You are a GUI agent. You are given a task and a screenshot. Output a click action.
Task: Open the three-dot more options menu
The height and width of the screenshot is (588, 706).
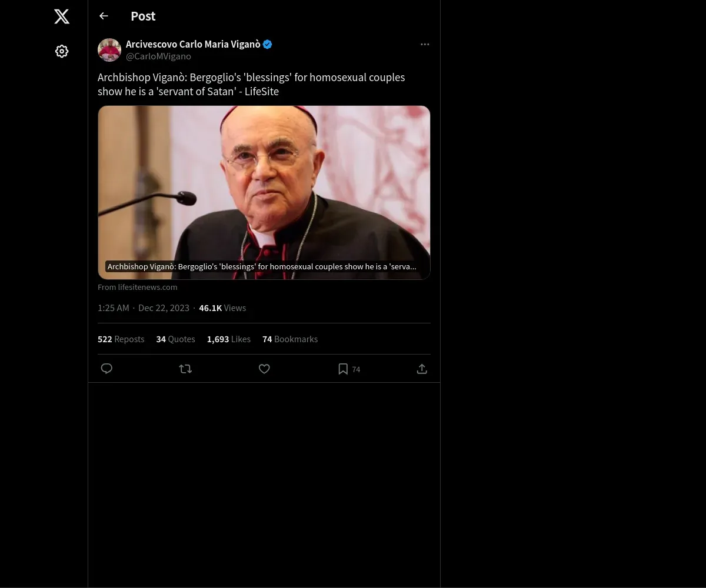pyautogui.click(x=425, y=44)
